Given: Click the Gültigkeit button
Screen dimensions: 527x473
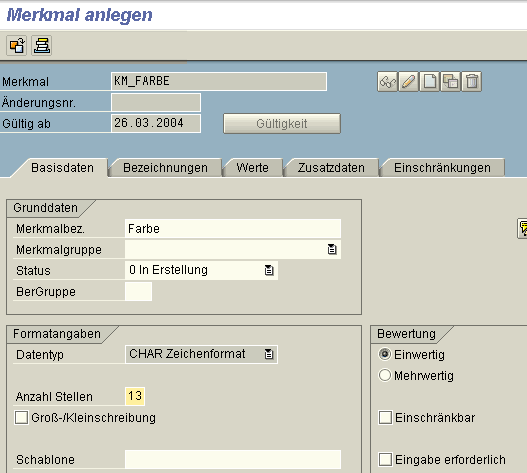Looking at the screenshot, I should (282, 124).
